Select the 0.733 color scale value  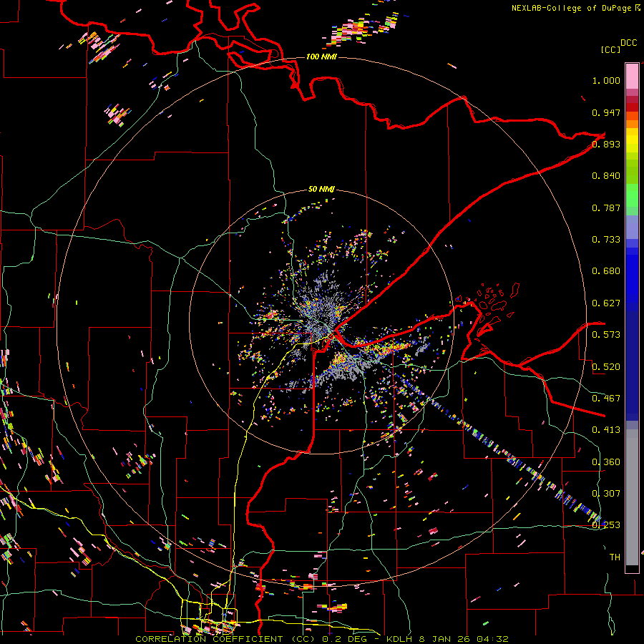[x=606, y=240]
